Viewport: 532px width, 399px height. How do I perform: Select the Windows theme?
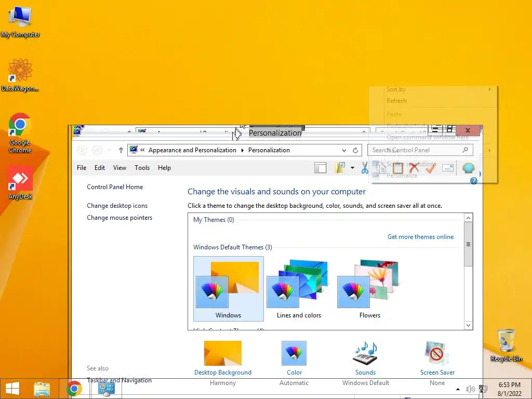229,289
